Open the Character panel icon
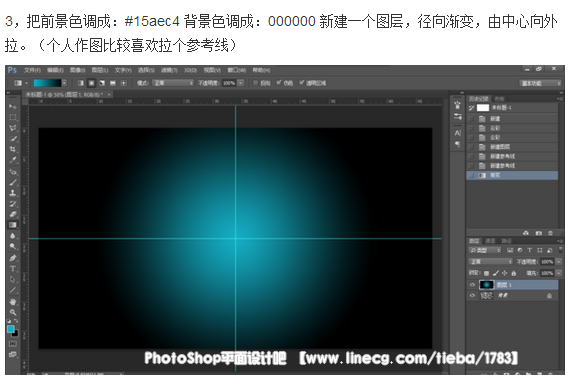 tap(458, 133)
